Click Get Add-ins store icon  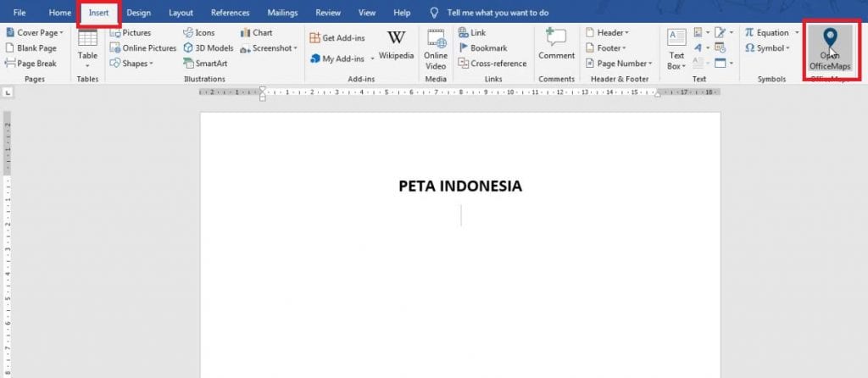click(315, 37)
